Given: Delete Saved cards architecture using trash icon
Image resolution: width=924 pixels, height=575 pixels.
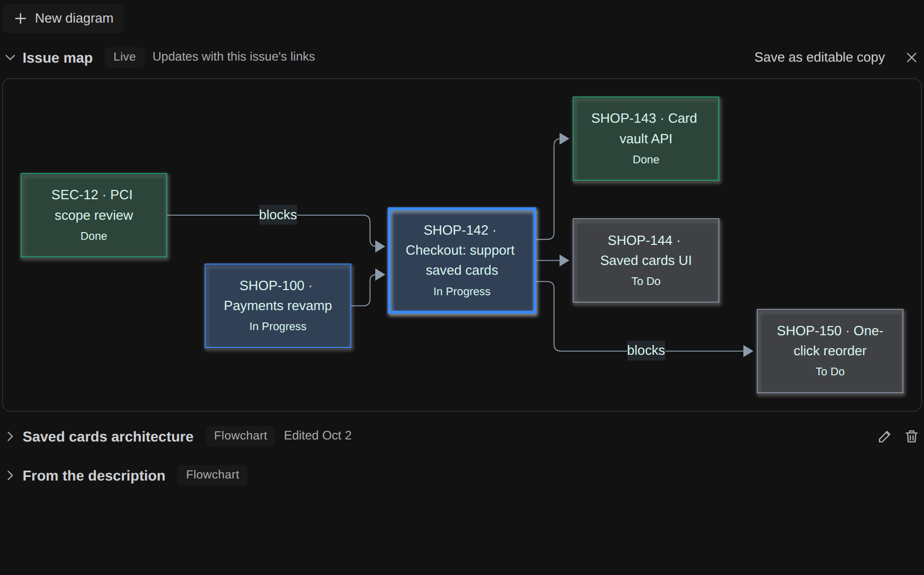Looking at the screenshot, I should click(912, 436).
